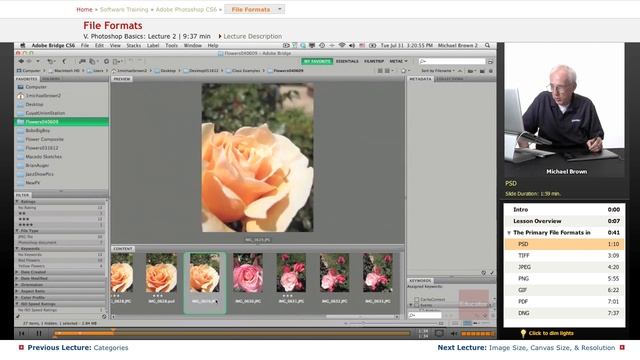Open the Sort by Filename dropdown
Screen dimensions: 640x360
coord(438,71)
